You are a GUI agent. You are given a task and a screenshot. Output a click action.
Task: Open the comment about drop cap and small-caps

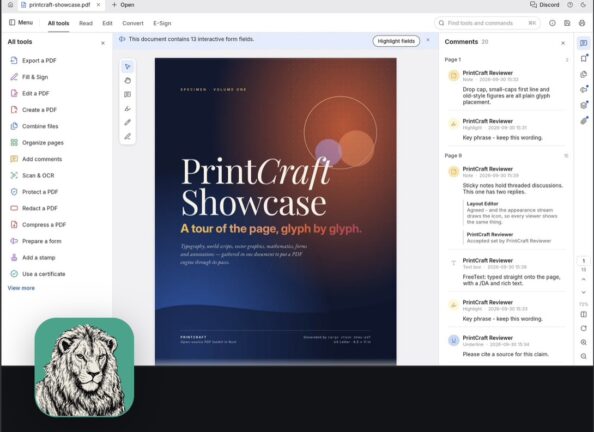506,88
